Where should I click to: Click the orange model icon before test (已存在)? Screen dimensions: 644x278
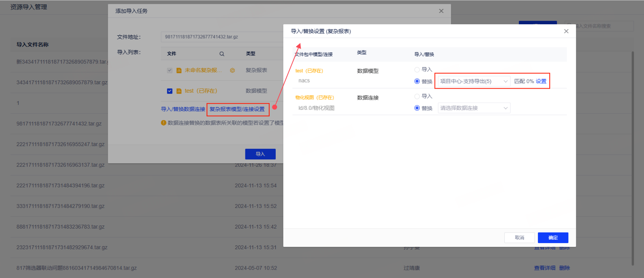(179, 91)
